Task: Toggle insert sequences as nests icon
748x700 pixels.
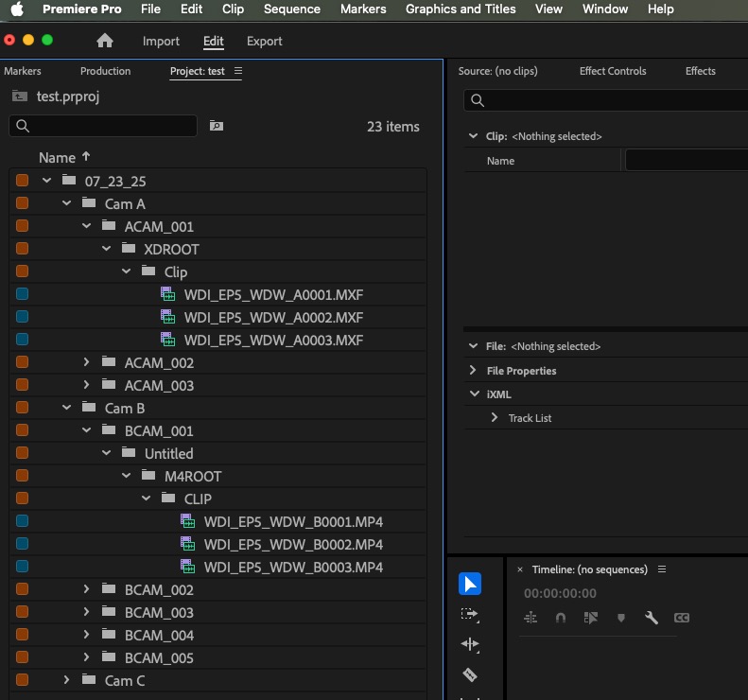Action: [531, 618]
